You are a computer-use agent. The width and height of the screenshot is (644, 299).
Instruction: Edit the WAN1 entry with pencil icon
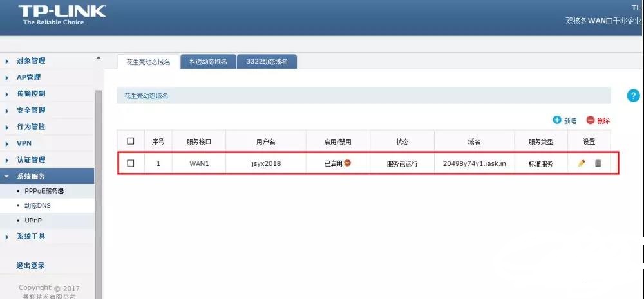(582, 163)
